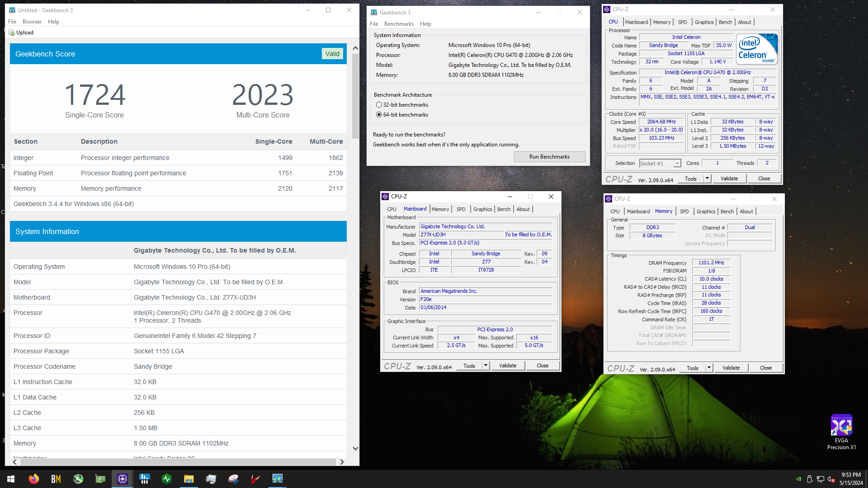Open the scissors snipping taskbar icon

pyautogui.click(x=233, y=479)
